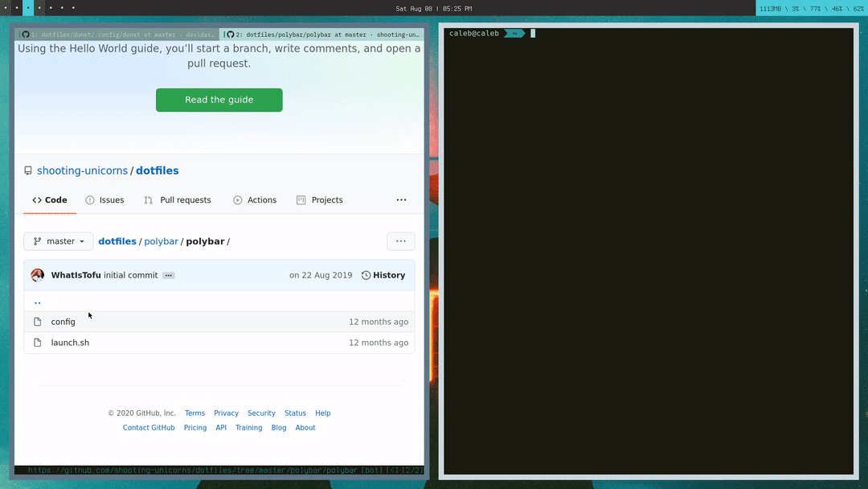
Task: Open the Issues tab
Action: (x=104, y=200)
